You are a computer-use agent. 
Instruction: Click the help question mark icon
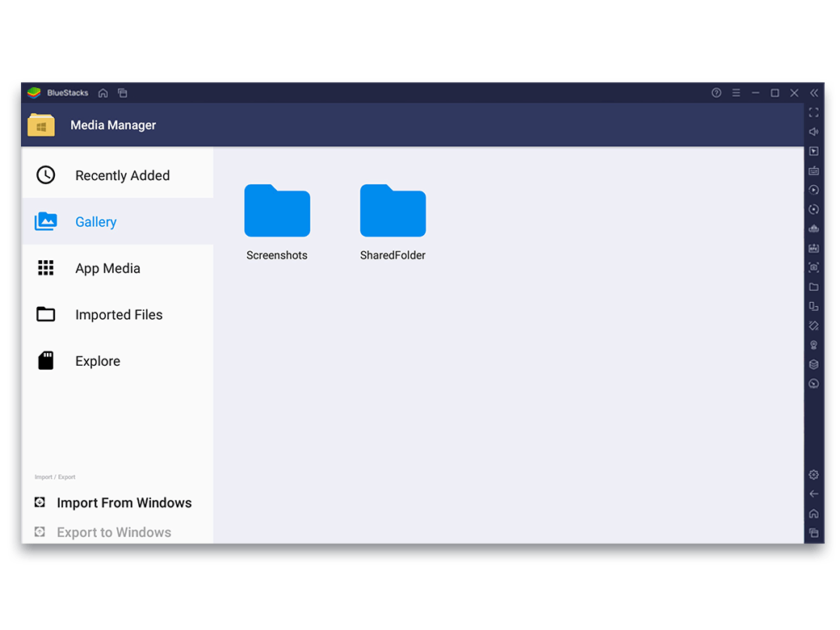click(716, 93)
